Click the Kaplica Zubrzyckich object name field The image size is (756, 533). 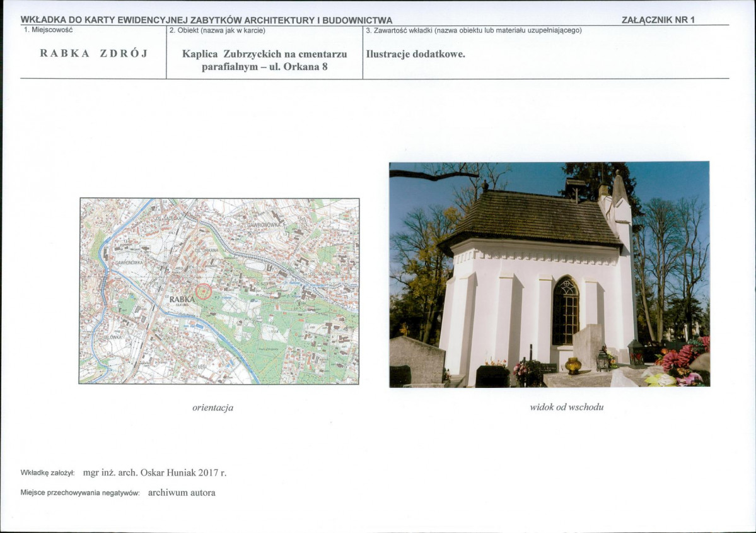tap(264, 60)
